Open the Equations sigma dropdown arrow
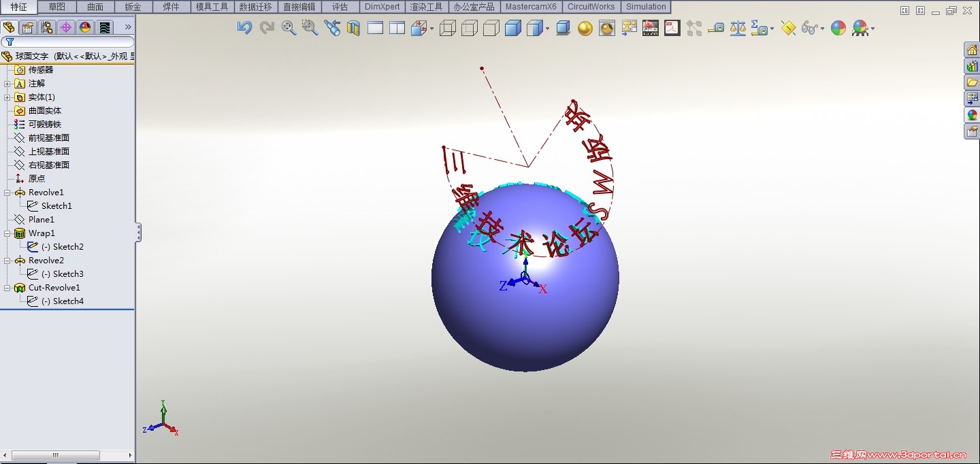The image size is (980, 464). tap(772, 29)
